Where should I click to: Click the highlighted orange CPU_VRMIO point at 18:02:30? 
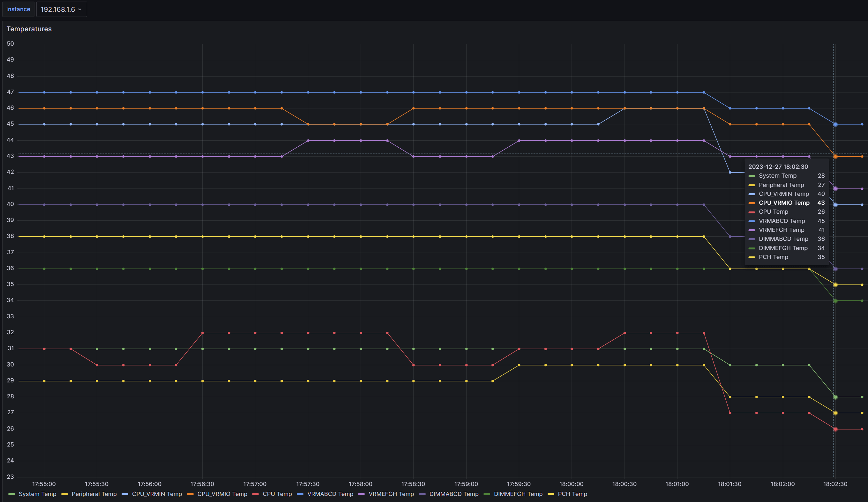point(835,157)
